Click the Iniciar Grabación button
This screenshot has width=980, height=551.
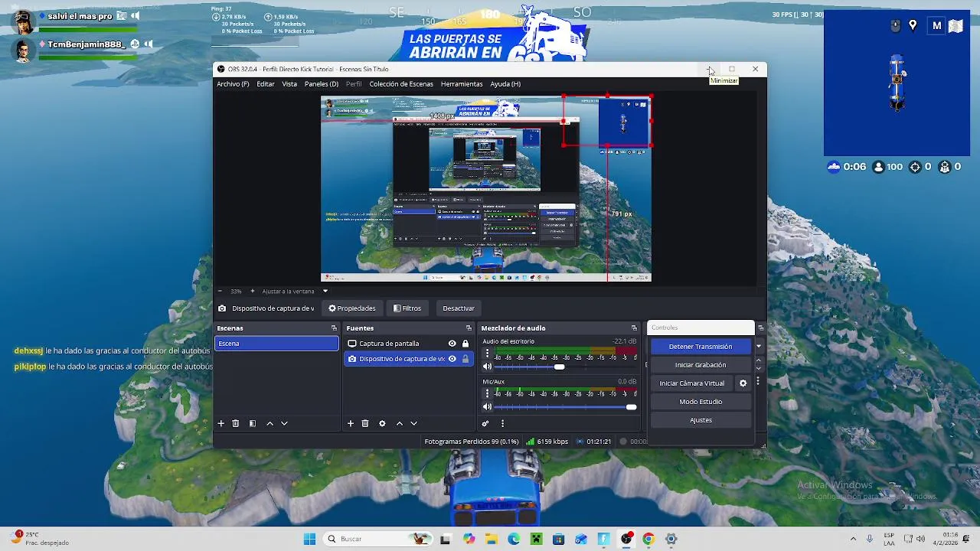[x=701, y=365]
